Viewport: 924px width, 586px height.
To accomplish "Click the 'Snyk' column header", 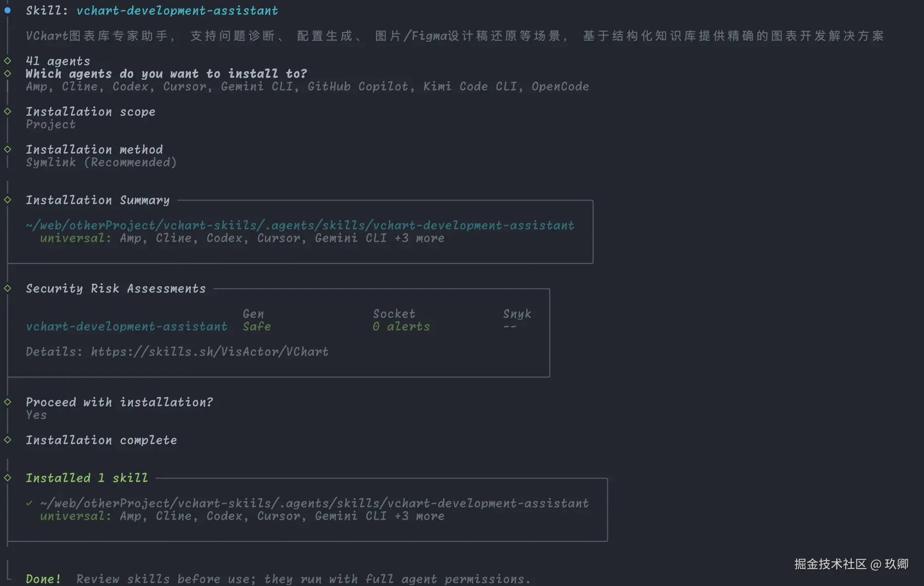I will [517, 314].
